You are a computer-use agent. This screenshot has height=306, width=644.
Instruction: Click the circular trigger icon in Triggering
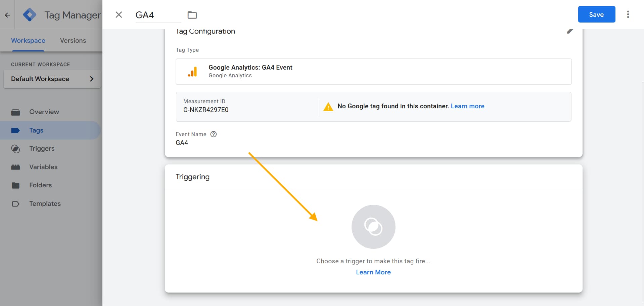373,227
